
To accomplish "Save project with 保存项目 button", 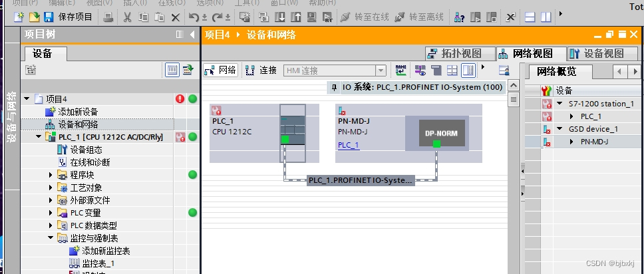I will [69, 17].
